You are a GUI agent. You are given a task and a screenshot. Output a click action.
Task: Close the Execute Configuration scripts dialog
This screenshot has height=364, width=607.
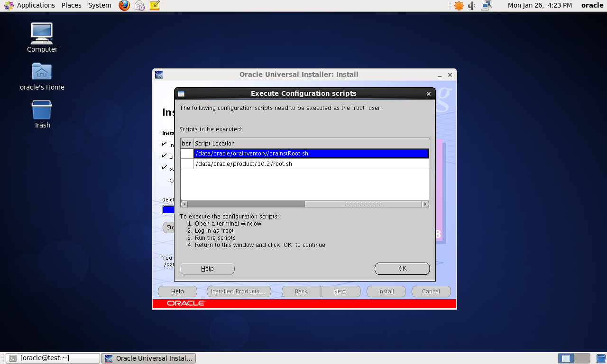[429, 94]
